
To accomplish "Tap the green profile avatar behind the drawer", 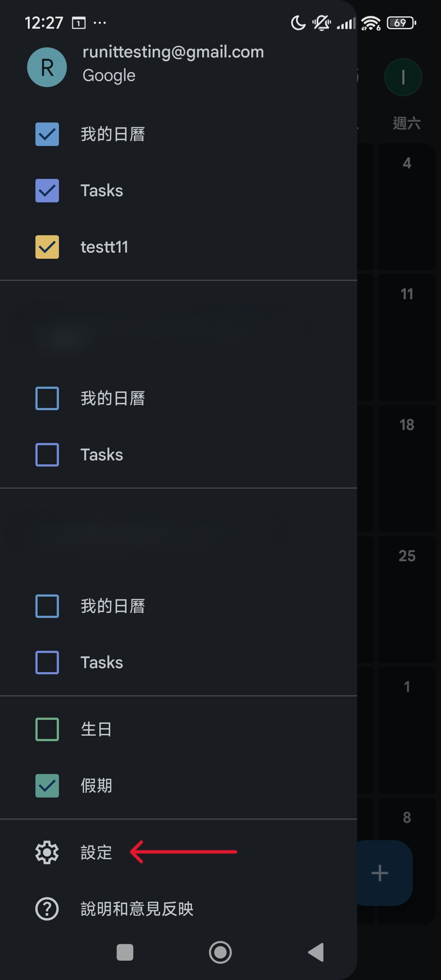I will click(403, 77).
